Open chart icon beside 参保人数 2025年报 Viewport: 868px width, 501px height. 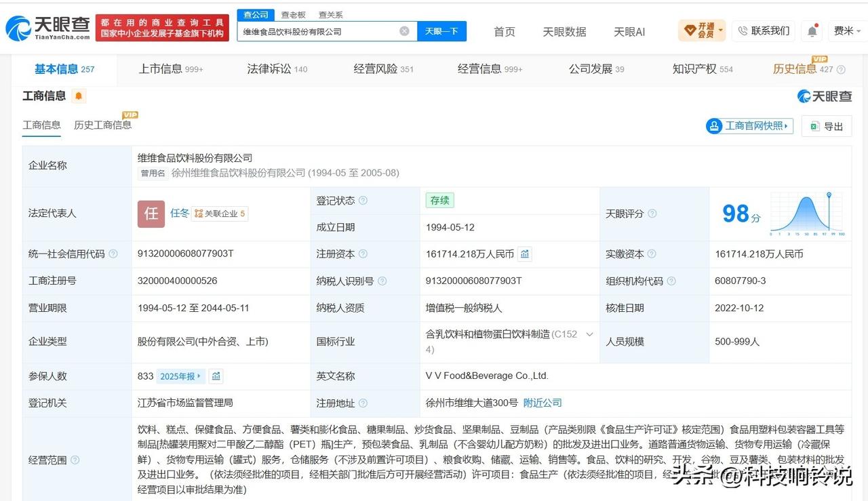(216, 376)
